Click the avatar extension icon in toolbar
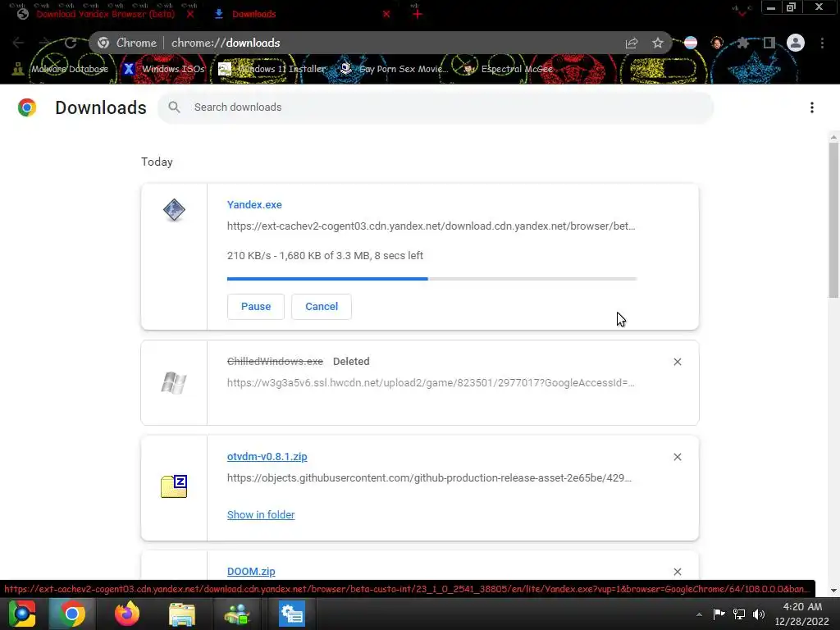840x630 pixels. tap(717, 43)
